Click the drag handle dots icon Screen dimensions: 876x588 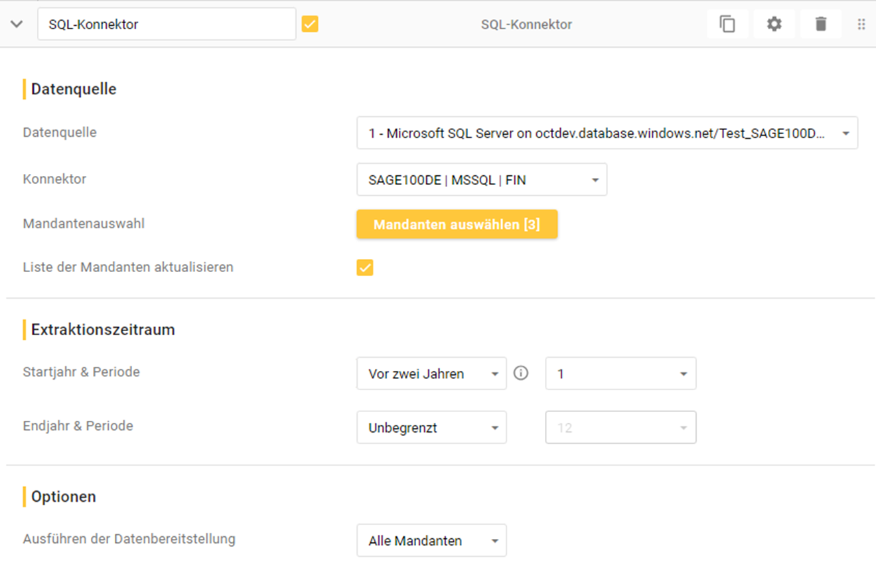(x=861, y=25)
